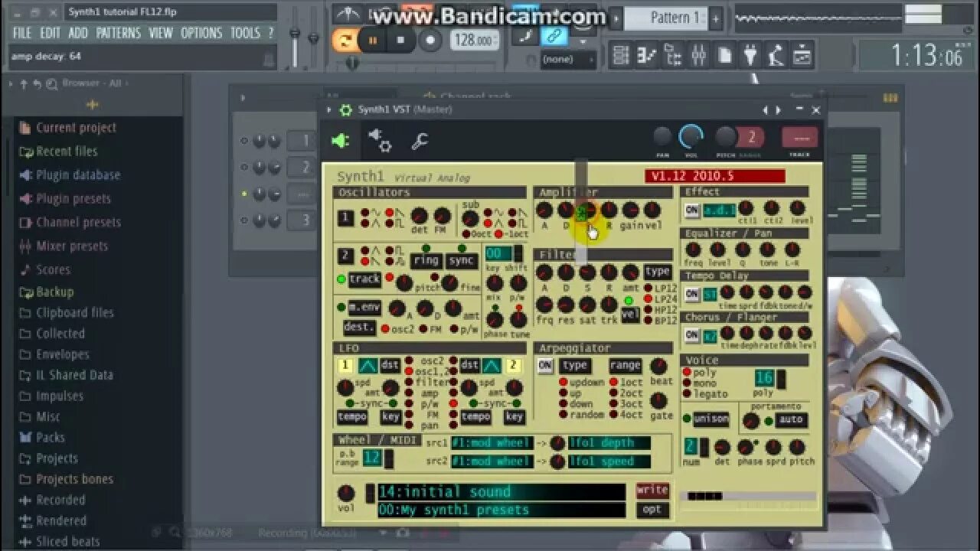Click the Synth1 VOL knob

click(x=691, y=137)
